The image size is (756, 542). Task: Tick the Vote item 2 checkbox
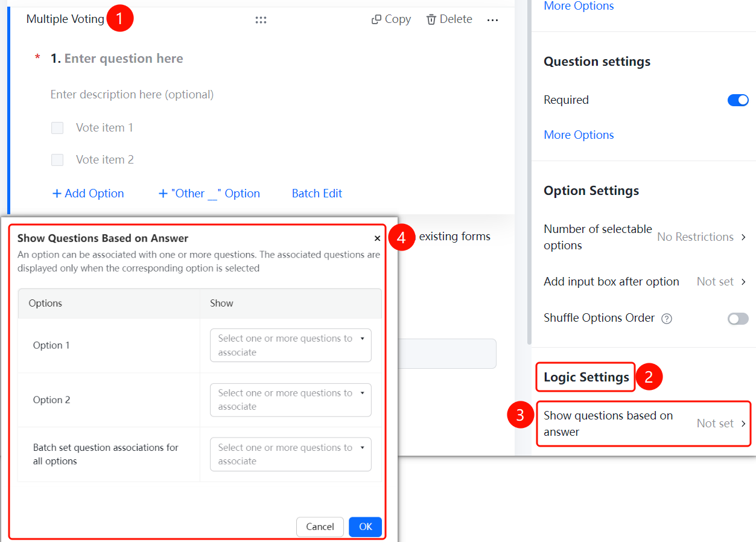(57, 160)
